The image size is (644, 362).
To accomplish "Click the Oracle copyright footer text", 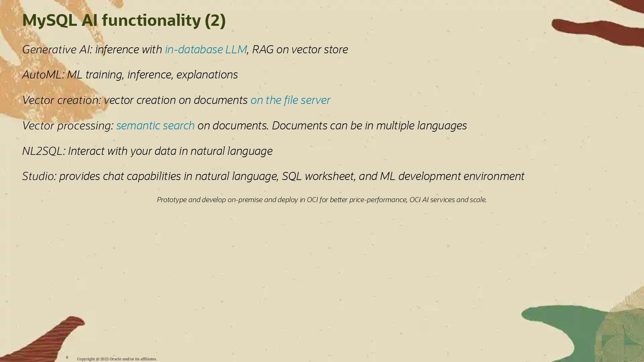I will (117, 359).
